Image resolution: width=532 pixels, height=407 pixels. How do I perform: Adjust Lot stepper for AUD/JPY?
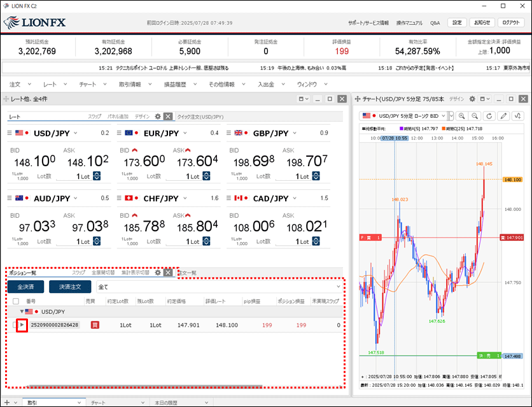pos(97,241)
